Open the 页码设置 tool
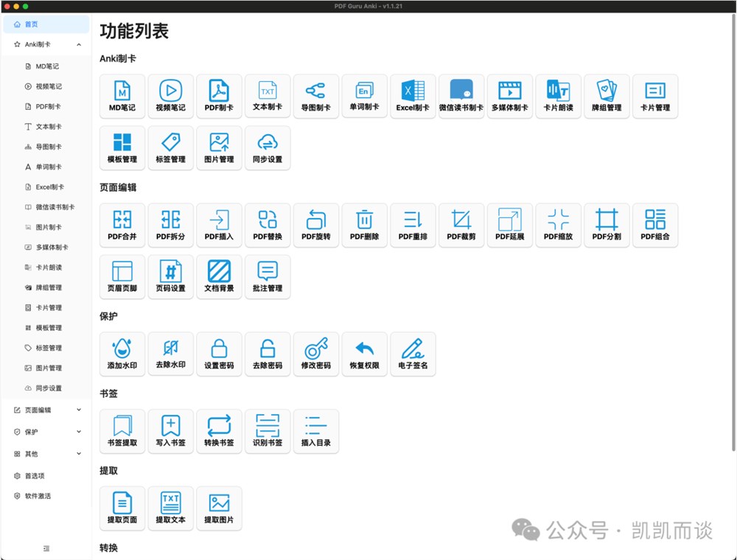 (171, 277)
